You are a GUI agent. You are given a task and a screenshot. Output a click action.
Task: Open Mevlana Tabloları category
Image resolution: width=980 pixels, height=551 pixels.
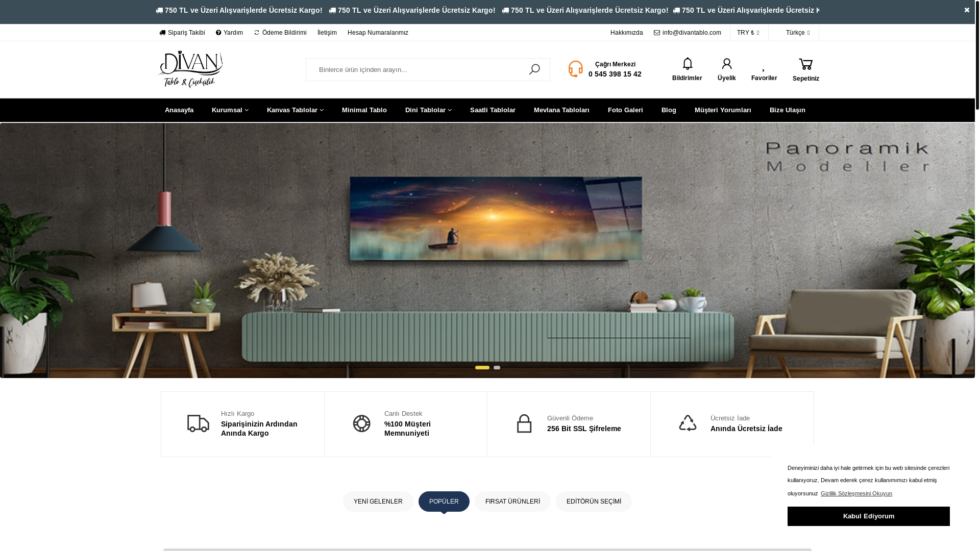(x=561, y=110)
